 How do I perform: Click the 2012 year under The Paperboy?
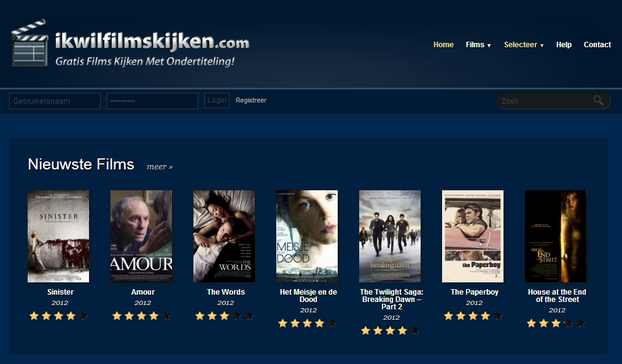[x=474, y=303]
